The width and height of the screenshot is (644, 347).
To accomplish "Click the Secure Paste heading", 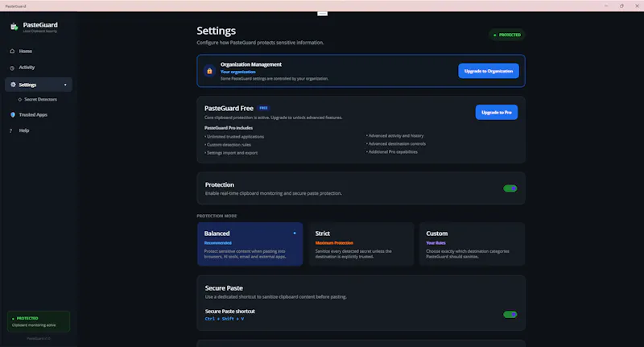I will click(224, 288).
